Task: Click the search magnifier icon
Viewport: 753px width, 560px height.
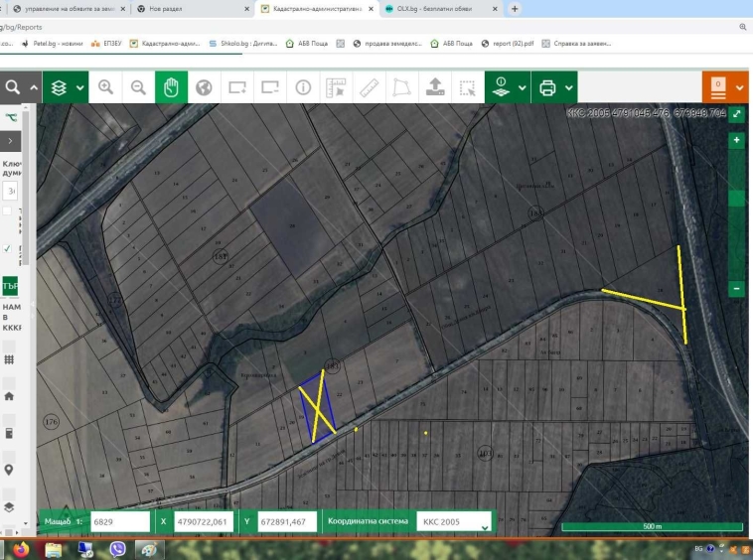Action: tap(13, 87)
